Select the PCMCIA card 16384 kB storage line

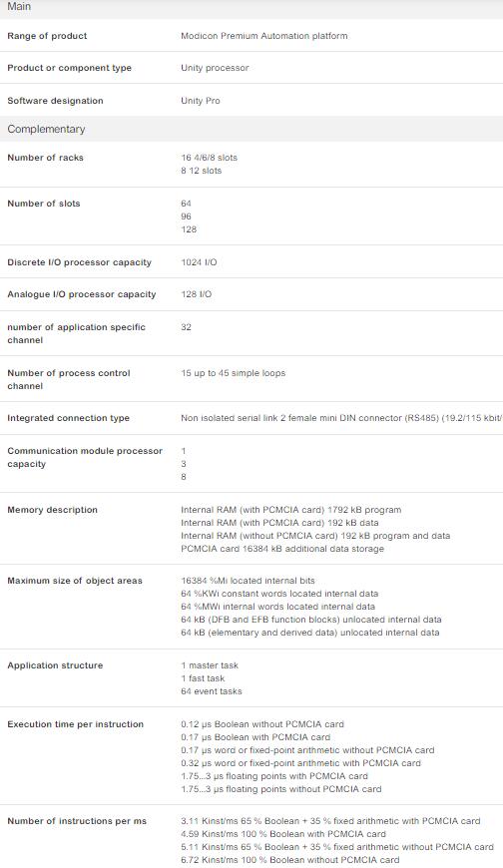tap(282, 549)
